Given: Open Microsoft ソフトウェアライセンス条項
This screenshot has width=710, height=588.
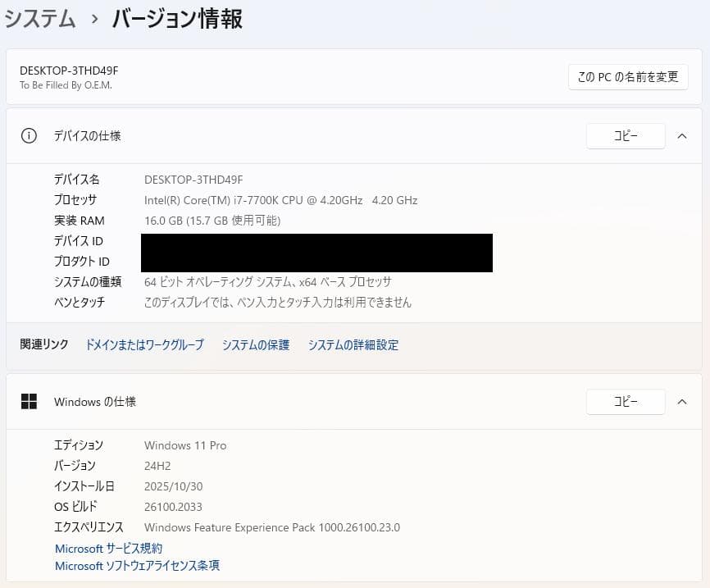Looking at the screenshot, I should tap(136, 565).
